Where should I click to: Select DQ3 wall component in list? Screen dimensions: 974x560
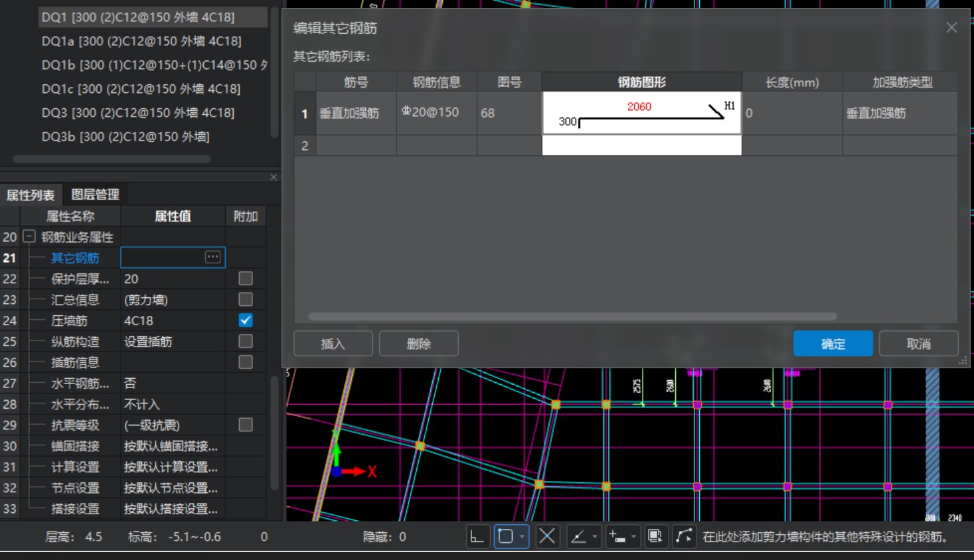pyautogui.click(x=138, y=113)
